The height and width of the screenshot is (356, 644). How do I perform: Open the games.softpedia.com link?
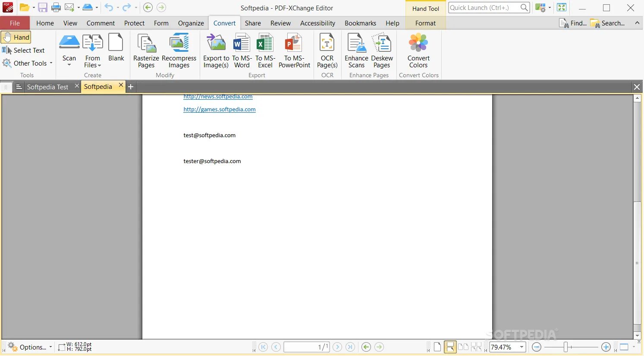click(220, 110)
